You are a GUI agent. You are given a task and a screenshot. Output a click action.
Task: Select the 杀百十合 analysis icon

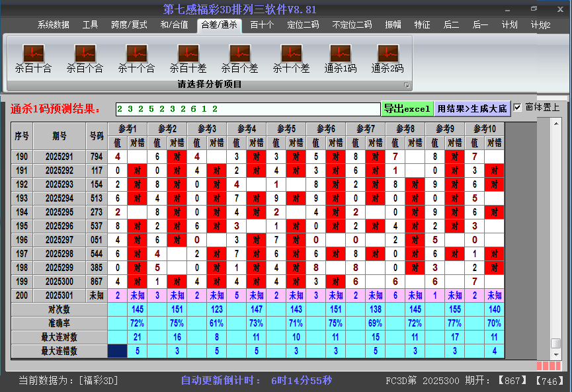pos(32,58)
